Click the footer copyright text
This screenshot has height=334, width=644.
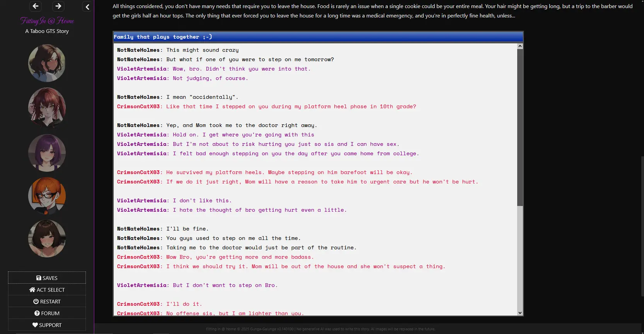[x=320, y=329]
